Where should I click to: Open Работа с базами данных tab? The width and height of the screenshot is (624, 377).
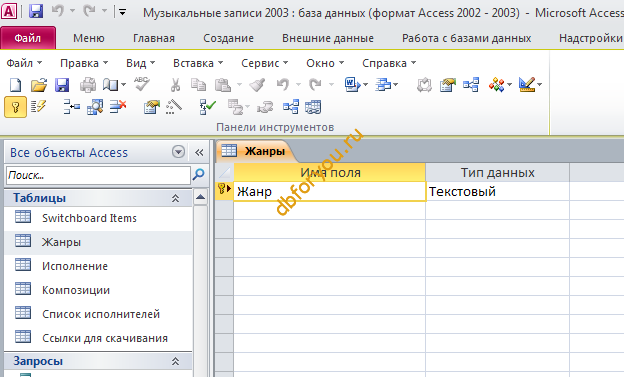(466, 38)
